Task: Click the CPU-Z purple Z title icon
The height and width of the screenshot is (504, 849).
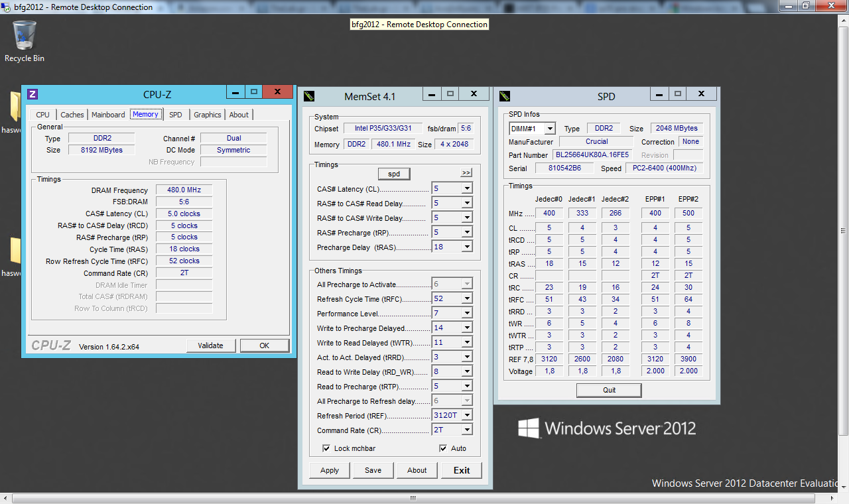Action: pyautogui.click(x=33, y=94)
